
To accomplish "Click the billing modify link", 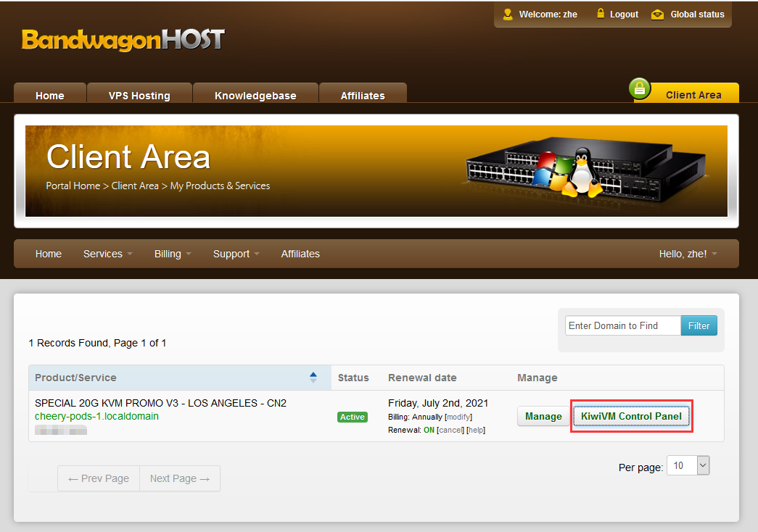I will pyautogui.click(x=458, y=417).
